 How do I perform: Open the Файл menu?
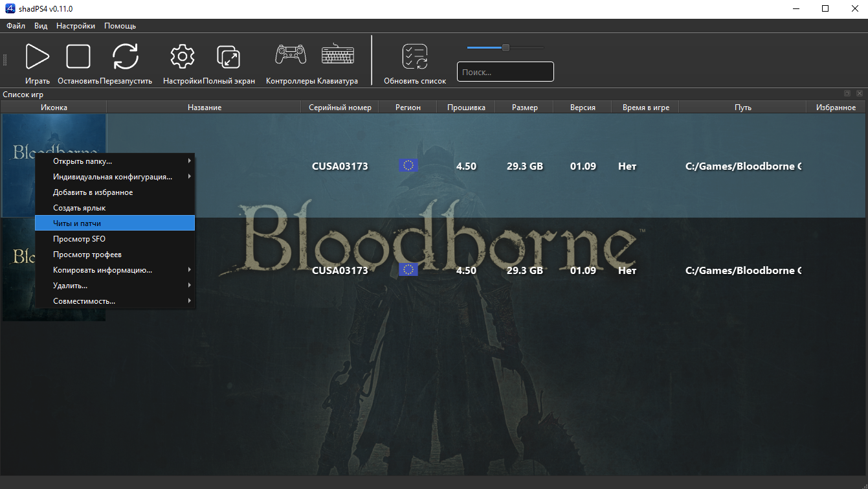pyautogui.click(x=16, y=26)
